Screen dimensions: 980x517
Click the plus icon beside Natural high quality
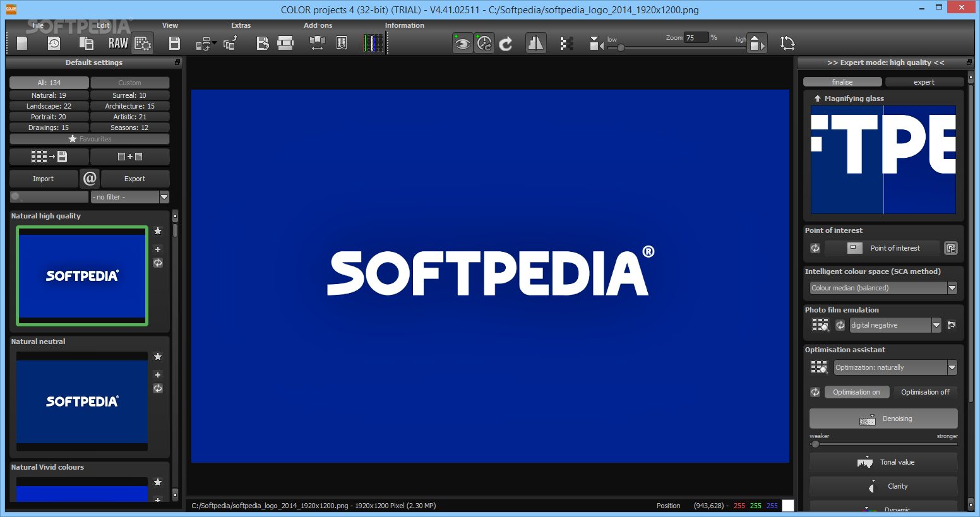pyautogui.click(x=158, y=249)
